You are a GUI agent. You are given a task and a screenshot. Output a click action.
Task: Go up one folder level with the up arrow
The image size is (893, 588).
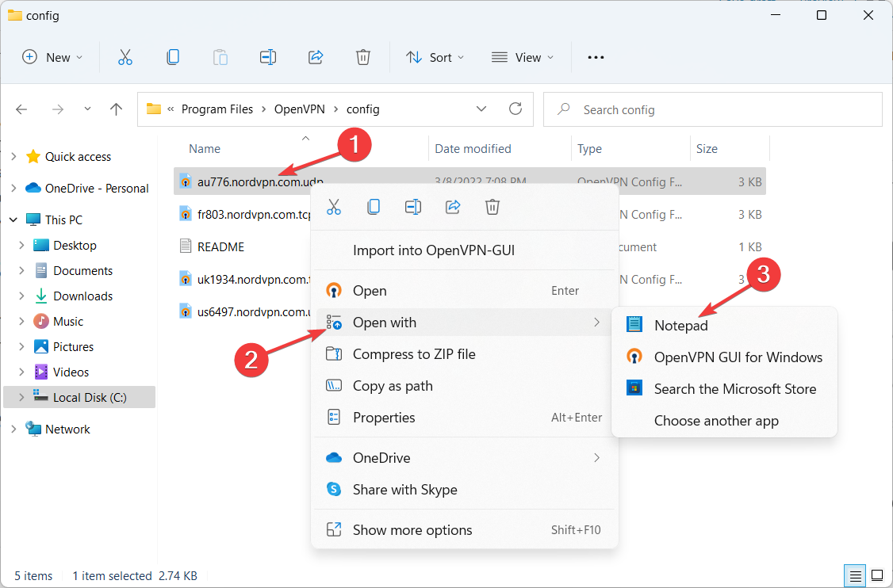point(117,109)
